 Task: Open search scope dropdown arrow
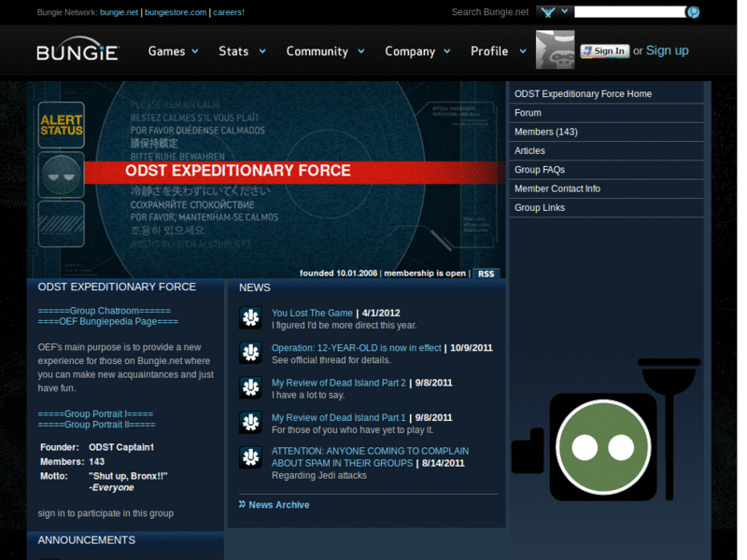(565, 11)
